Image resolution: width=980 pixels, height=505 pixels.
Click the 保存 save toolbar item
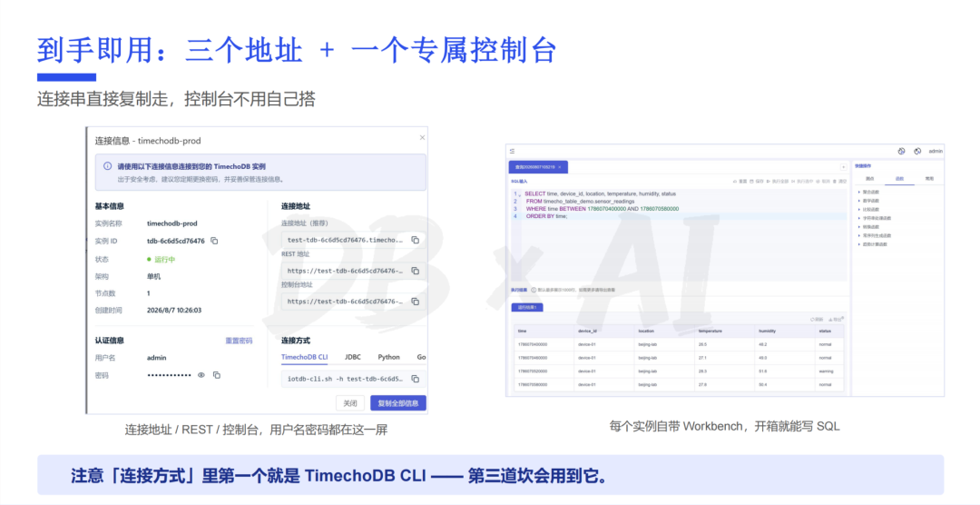coord(757,182)
